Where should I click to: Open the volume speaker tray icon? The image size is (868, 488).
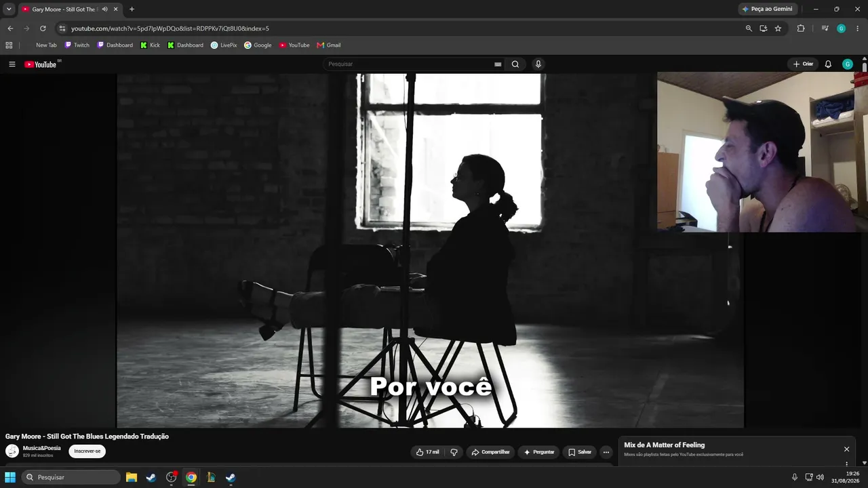[x=820, y=477]
